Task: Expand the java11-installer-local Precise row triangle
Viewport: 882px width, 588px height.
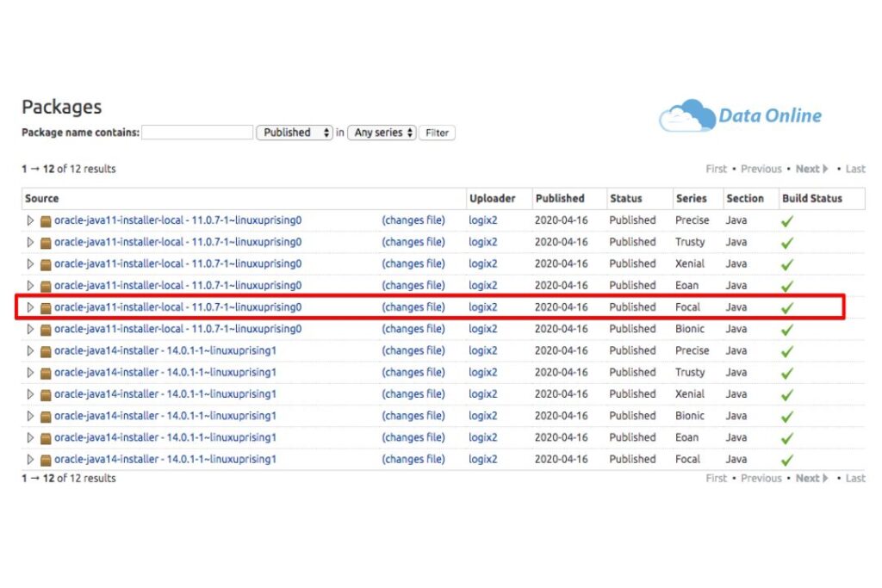Action: (30, 220)
